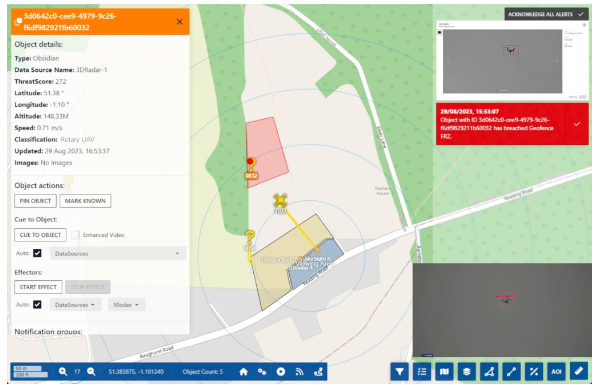
Task: Toggle Auto checkbox under Cue to Object
Action: [x=37, y=253]
